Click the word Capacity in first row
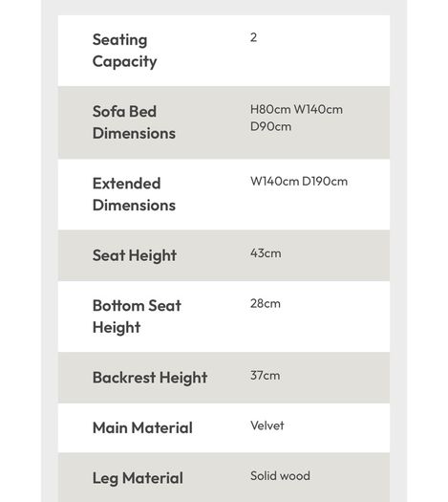Image resolution: width=448 pixels, height=502 pixels. click(125, 62)
